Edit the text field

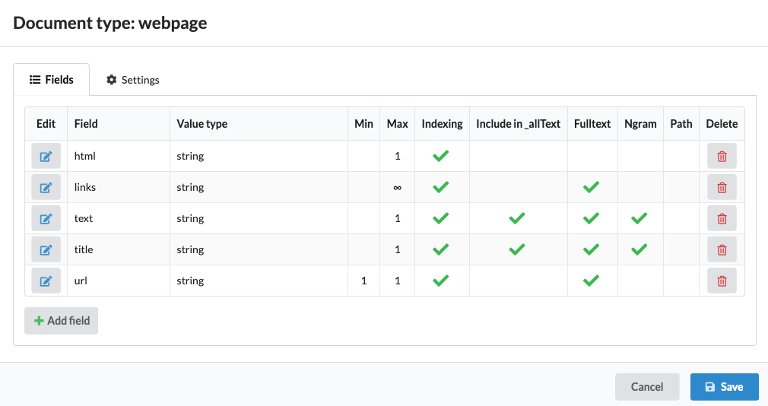pyautogui.click(x=46, y=218)
